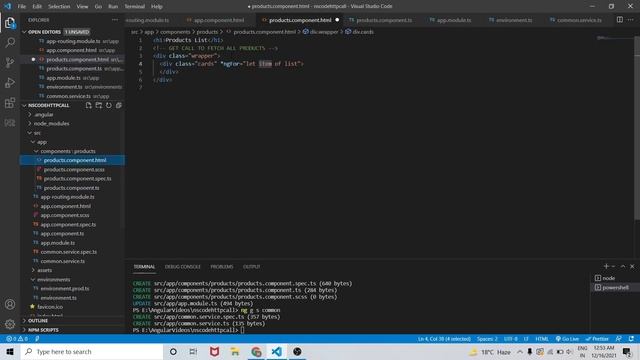Split the editor to the right
Image resolution: width=640 pixels, height=360 pixels.
[x=620, y=20]
